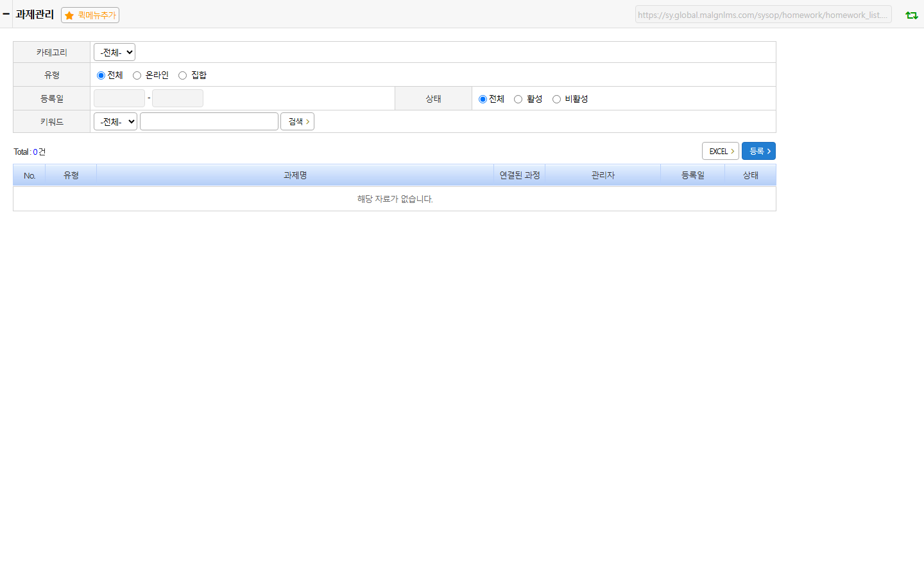924x578 pixels.
Task: Select the 상태 전체 radio button
Action: tap(483, 99)
